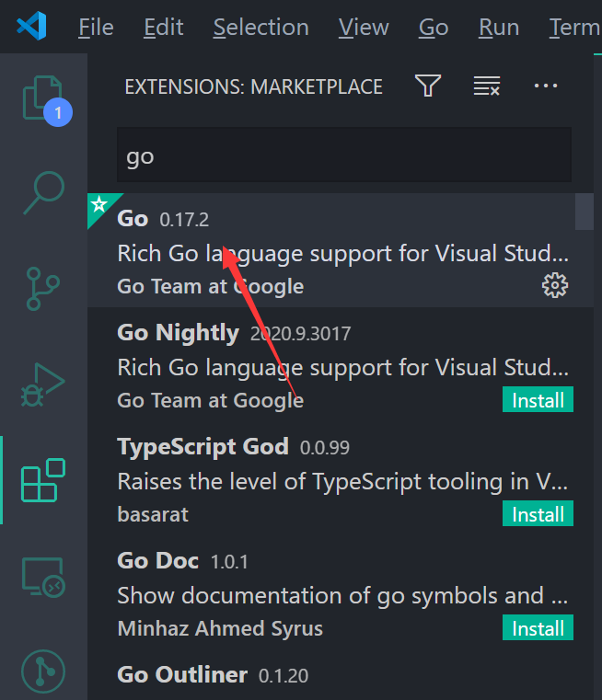The height and width of the screenshot is (700, 602).
Task: Install the Go Doc extension
Action: tap(538, 628)
